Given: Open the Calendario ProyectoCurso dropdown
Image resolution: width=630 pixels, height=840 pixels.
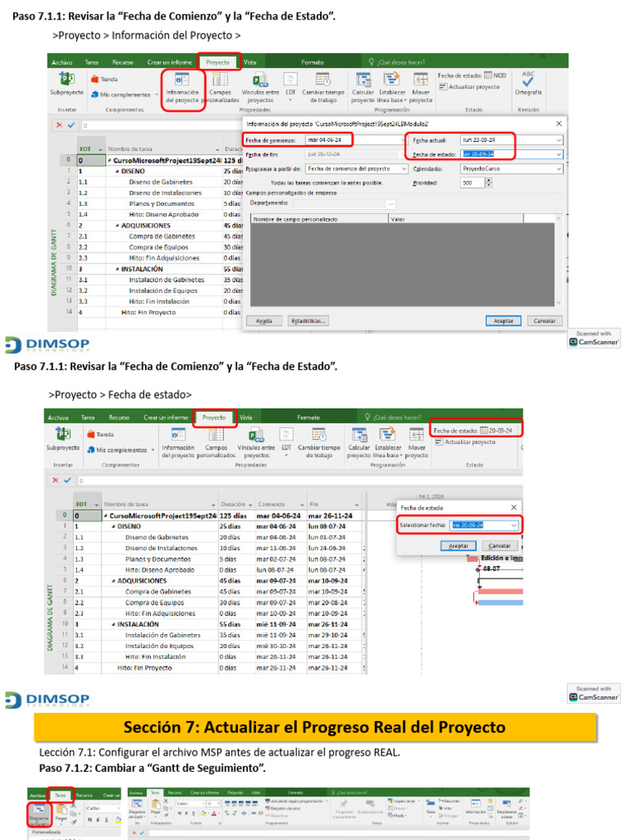Looking at the screenshot, I should [x=559, y=169].
